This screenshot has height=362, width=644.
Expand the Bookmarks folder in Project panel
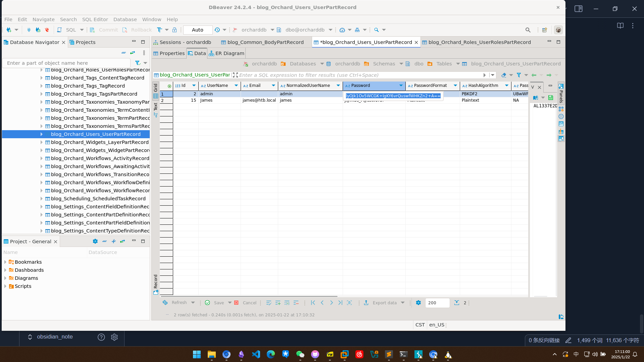[5, 262]
